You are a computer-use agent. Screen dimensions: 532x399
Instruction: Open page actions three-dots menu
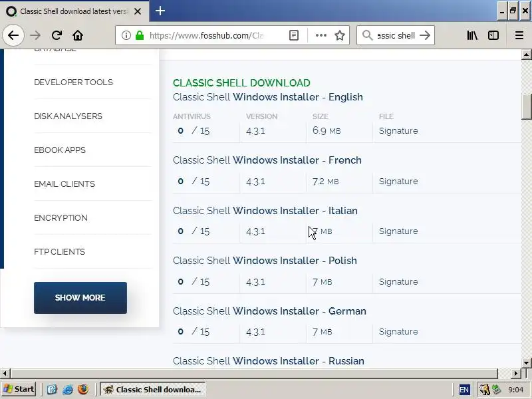[321, 35]
